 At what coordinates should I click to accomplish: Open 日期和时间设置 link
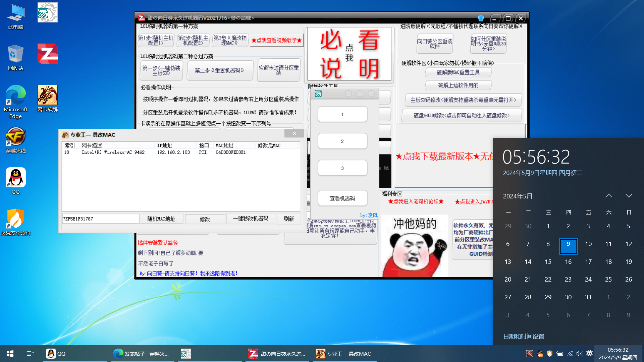pos(523,336)
